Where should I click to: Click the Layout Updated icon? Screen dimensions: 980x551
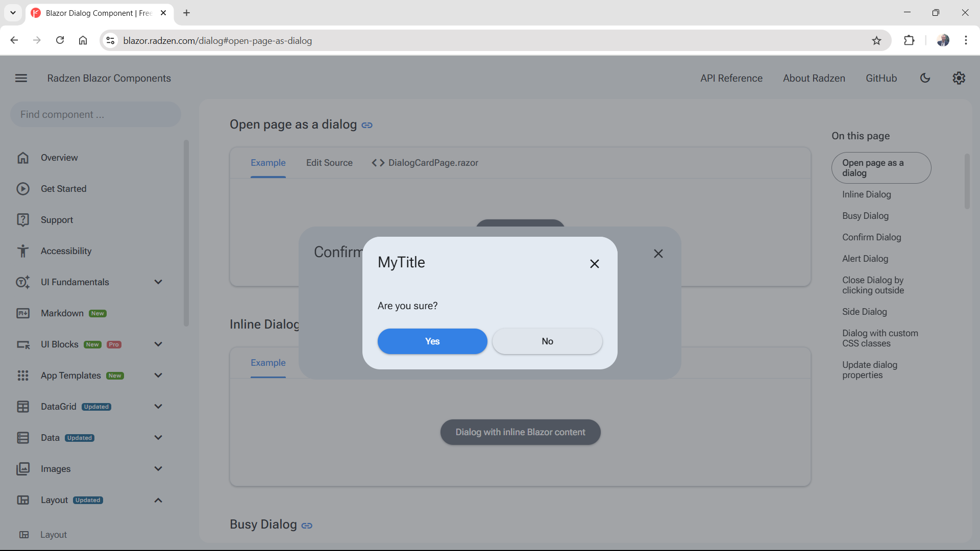[x=23, y=500]
